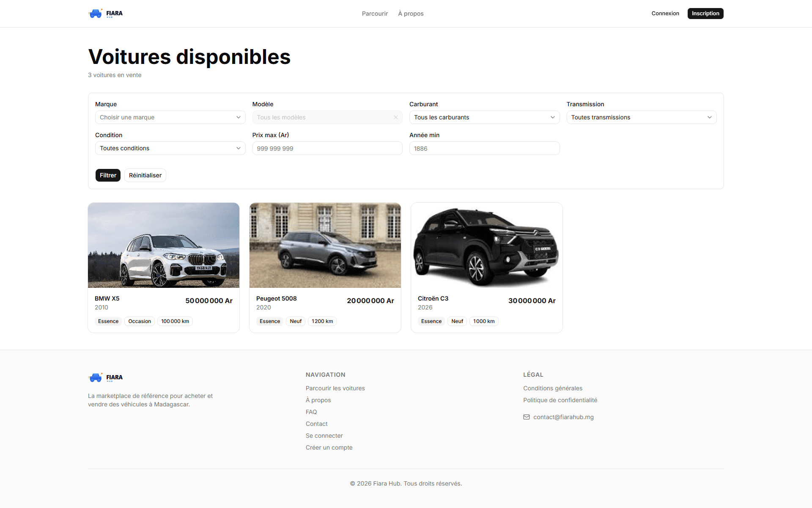Open À propos in top navigation
The height and width of the screenshot is (508, 812).
click(411, 14)
